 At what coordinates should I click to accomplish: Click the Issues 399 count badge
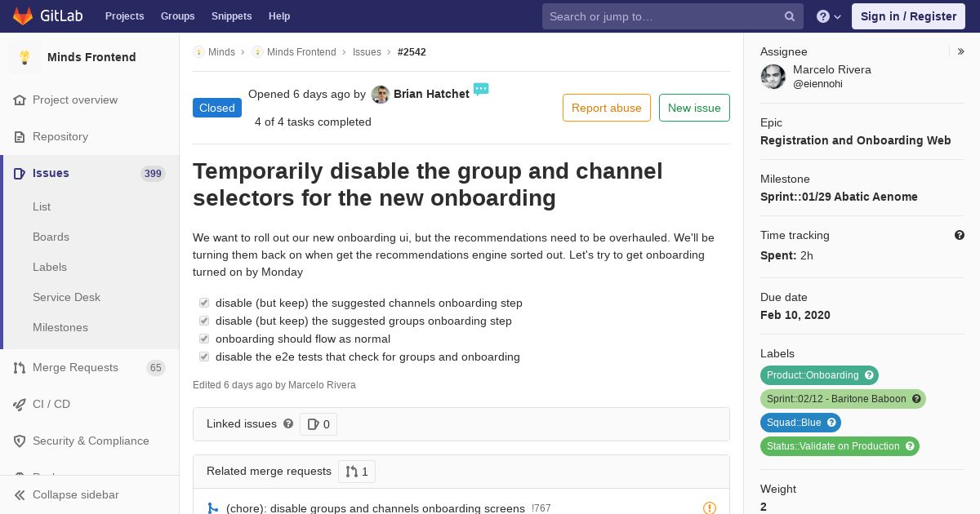(x=153, y=173)
